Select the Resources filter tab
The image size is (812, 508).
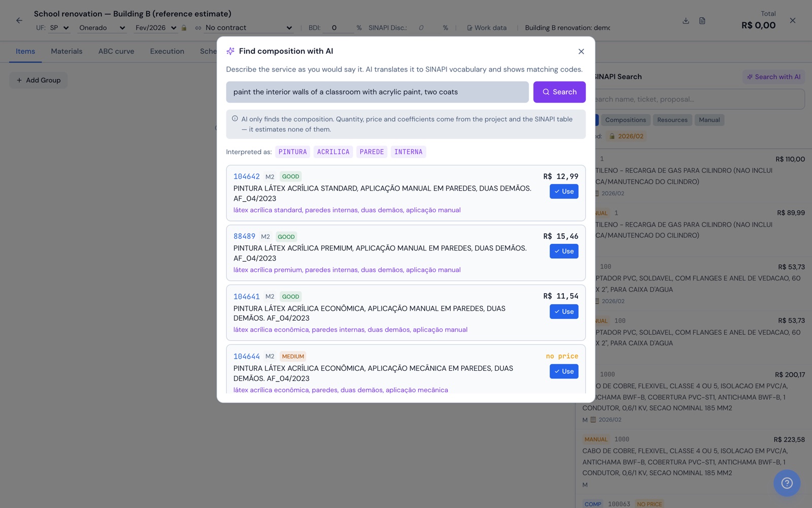[x=672, y=120]
